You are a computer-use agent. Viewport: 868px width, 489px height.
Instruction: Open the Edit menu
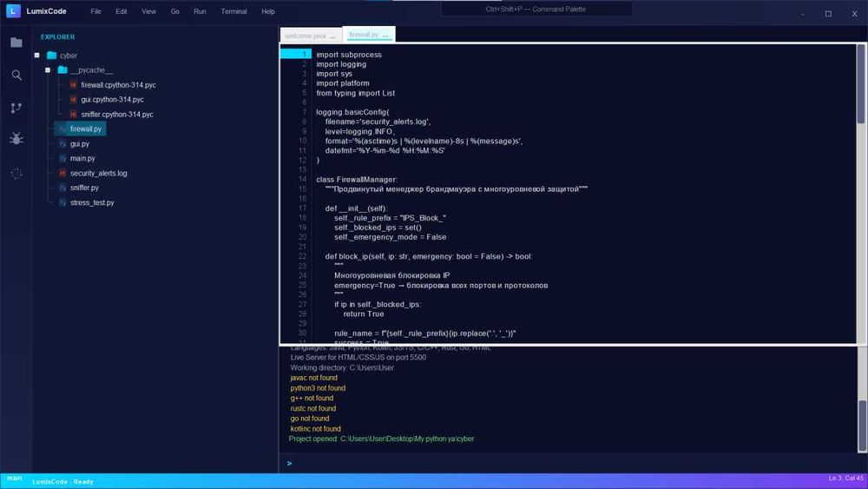pos(122,11)
